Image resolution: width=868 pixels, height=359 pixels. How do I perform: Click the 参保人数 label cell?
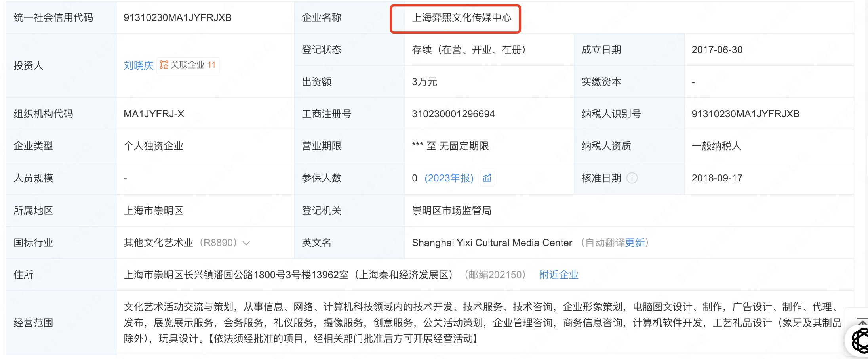pos(349,178)
